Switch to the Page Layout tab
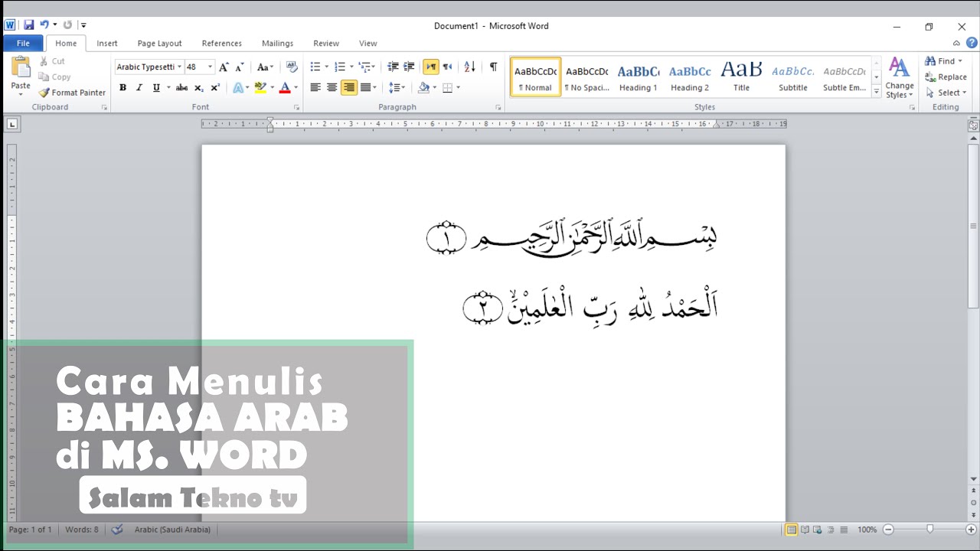The image size is (980, 551). pos(159,44)
